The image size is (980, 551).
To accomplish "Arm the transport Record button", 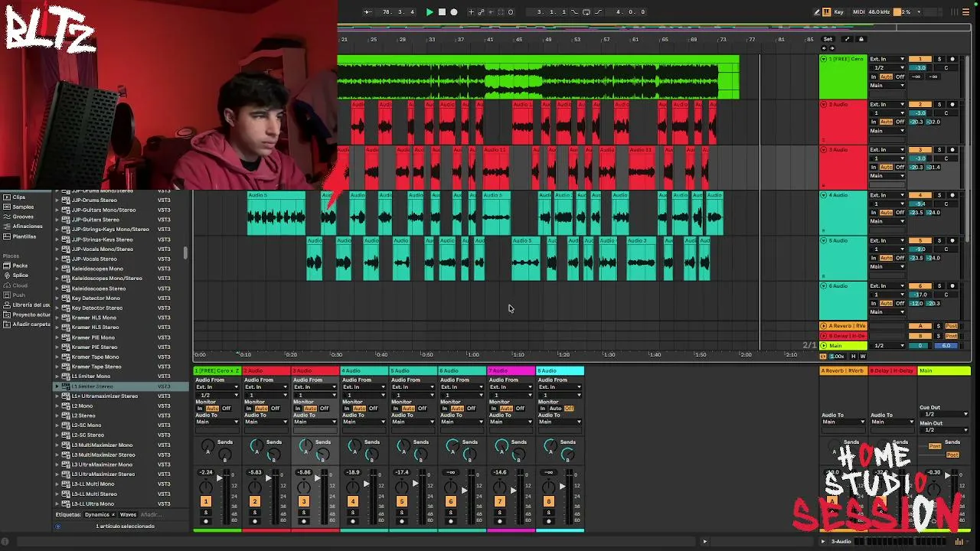I will pos(454,12).
